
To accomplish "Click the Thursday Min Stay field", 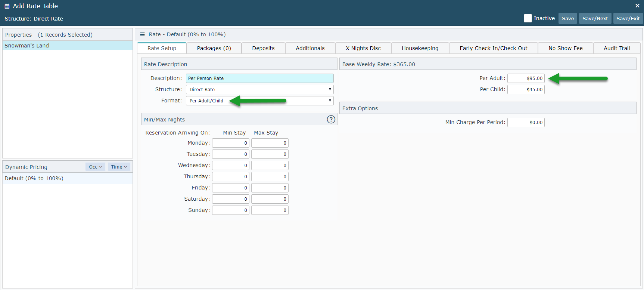I will (231, 176).
